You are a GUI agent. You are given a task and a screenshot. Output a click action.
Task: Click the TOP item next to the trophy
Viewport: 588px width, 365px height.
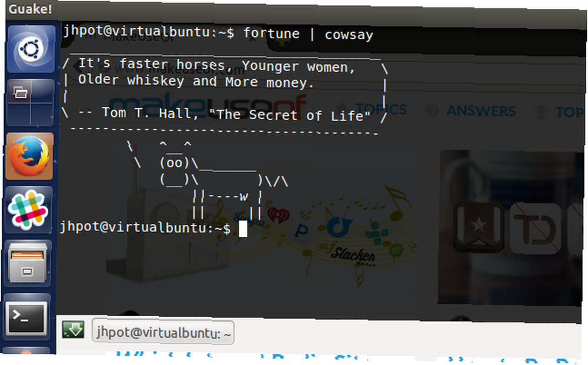point(560,112)
